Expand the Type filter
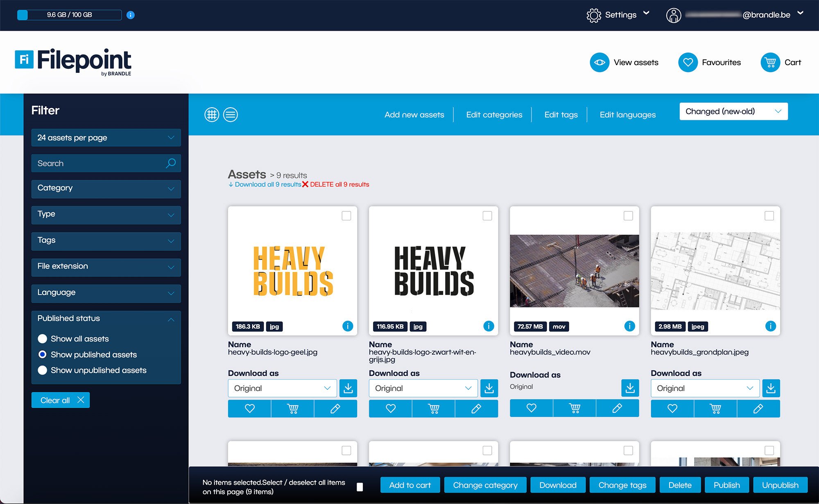 coord(106,215)
